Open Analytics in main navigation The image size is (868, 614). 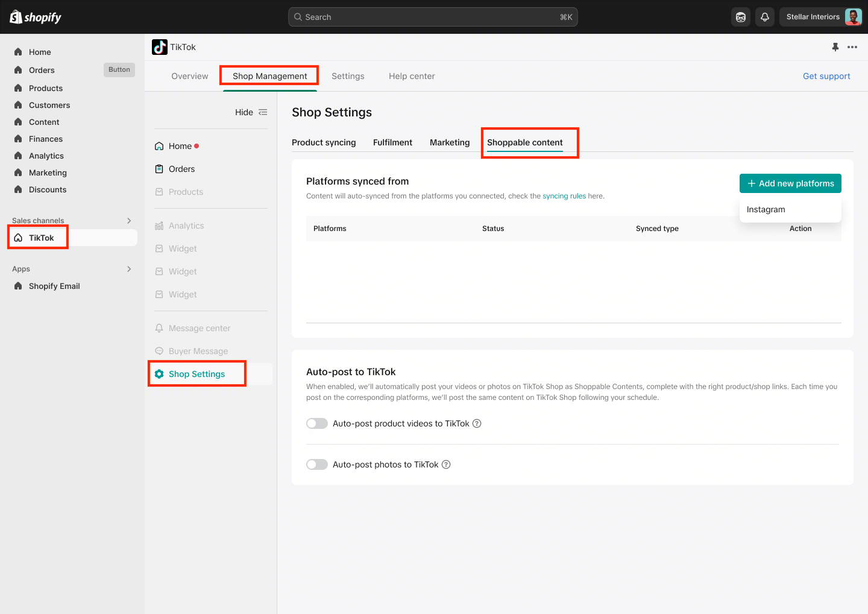click(46, 156)
